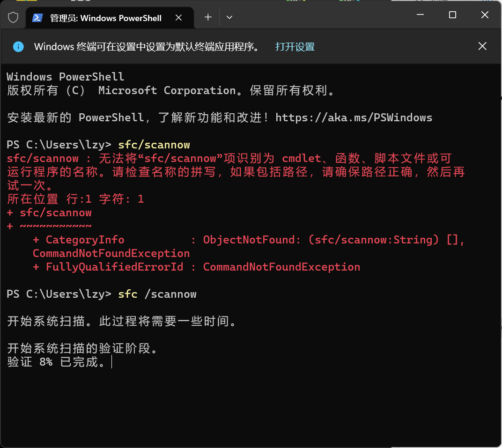Click the CommandNotFoundException error text
502x448 pixels.
[x=282, y=267]
